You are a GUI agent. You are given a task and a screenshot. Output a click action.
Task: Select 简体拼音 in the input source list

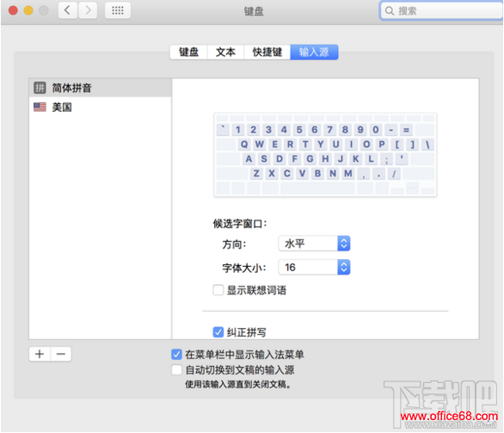click(x=101, y=88)
